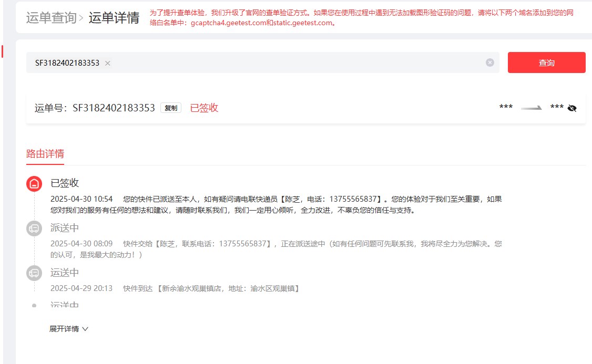This screenshot has width=592, height=364.
Task: Click waybill number text 运单号：SF3182402183353
Action: 95,108
